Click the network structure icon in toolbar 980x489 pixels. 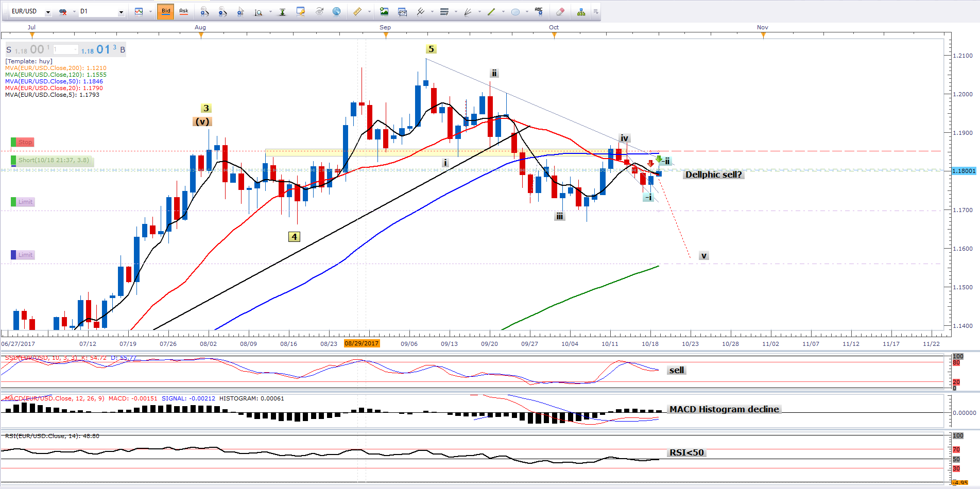click(x=581, y=12)
